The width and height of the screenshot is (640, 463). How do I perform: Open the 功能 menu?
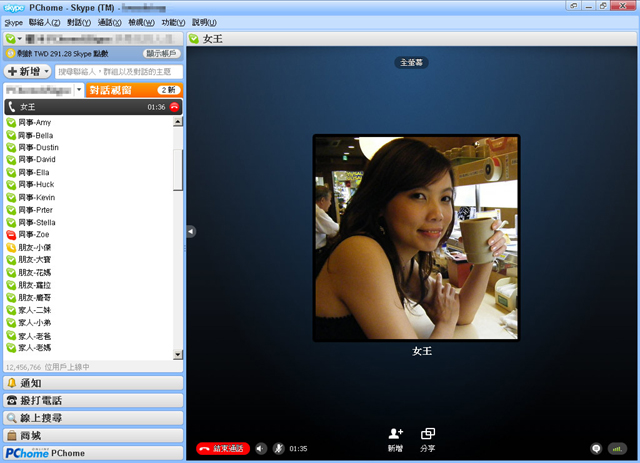pyautogui.click(x=173, y=22)
